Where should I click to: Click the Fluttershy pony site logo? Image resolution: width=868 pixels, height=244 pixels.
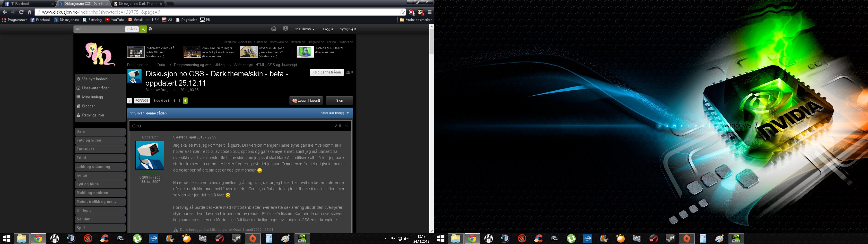click(100, 54)
